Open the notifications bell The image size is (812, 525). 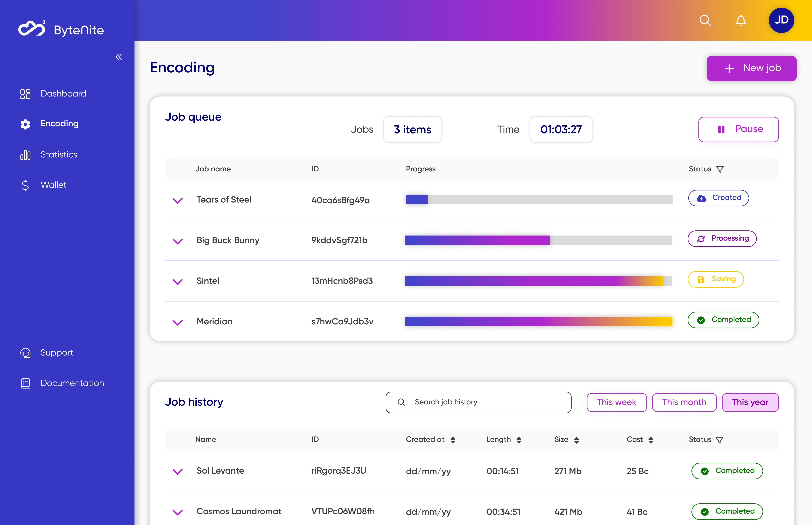[x=741, y=20]
